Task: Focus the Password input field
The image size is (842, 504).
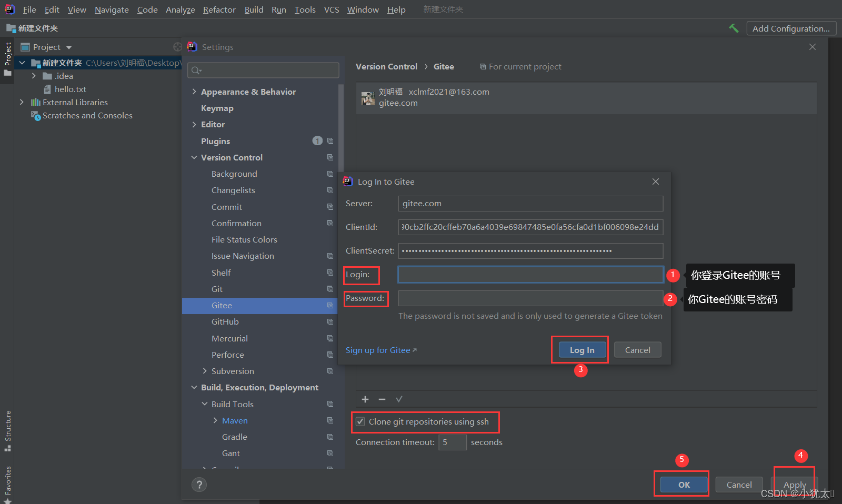Action: 530,298
